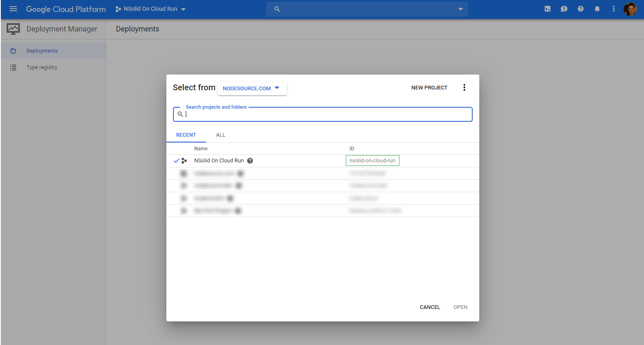Screen dimensions: 644x345
Task: Select Type registry in the sidebar
Action: (53, 67)
